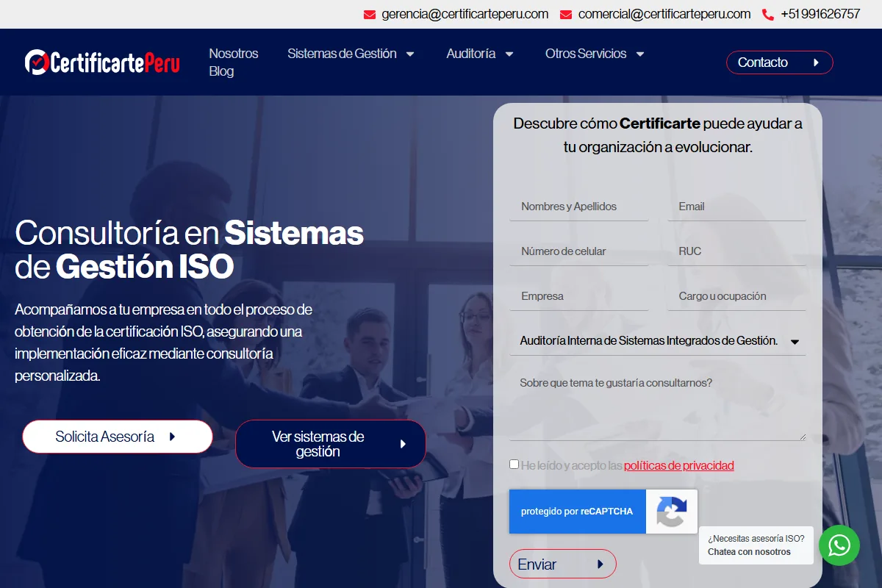Click the '¿Necesitas asesoría ISO?' chat tooltip

(x=756, y=545)
